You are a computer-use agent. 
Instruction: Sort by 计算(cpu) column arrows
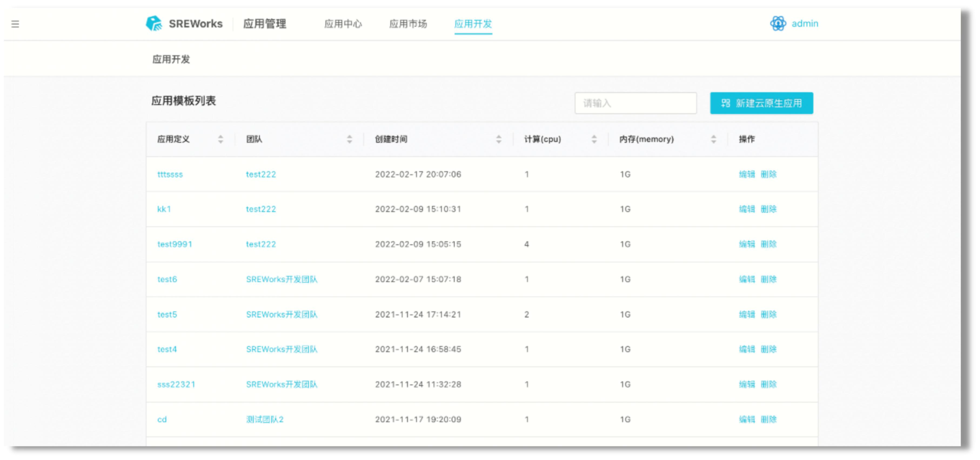(x=594, y=140)
